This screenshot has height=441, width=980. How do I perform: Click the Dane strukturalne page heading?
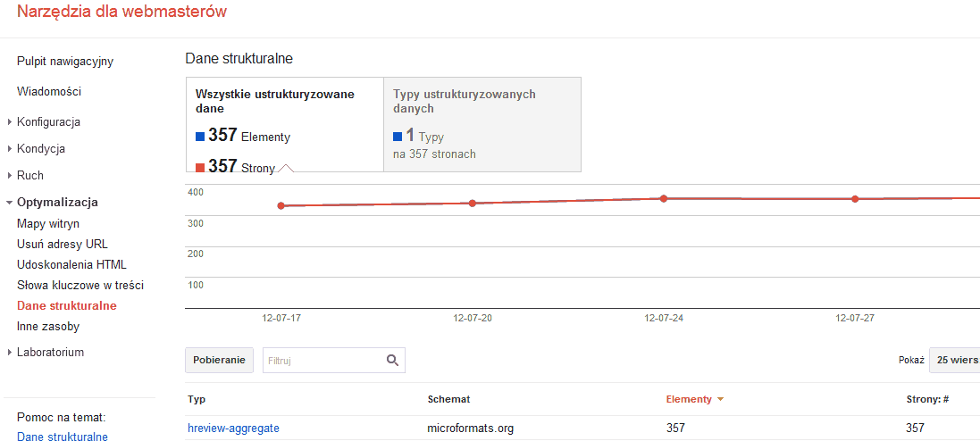[239, 59]
